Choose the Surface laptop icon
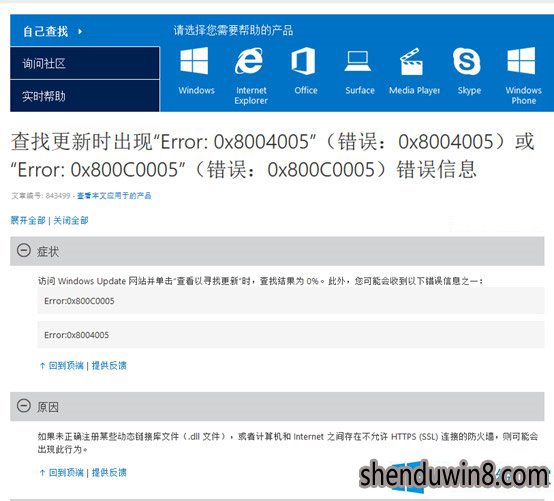The image size is (554, 501). (358, 61)
